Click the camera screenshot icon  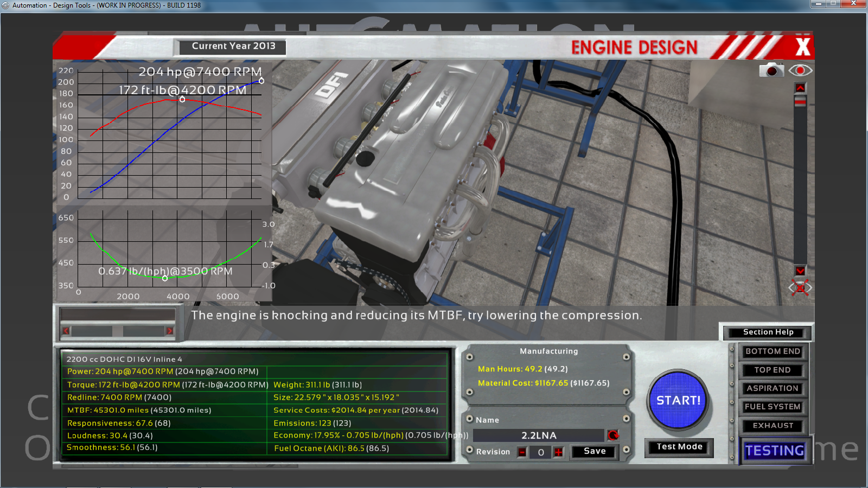pos(771,70)
